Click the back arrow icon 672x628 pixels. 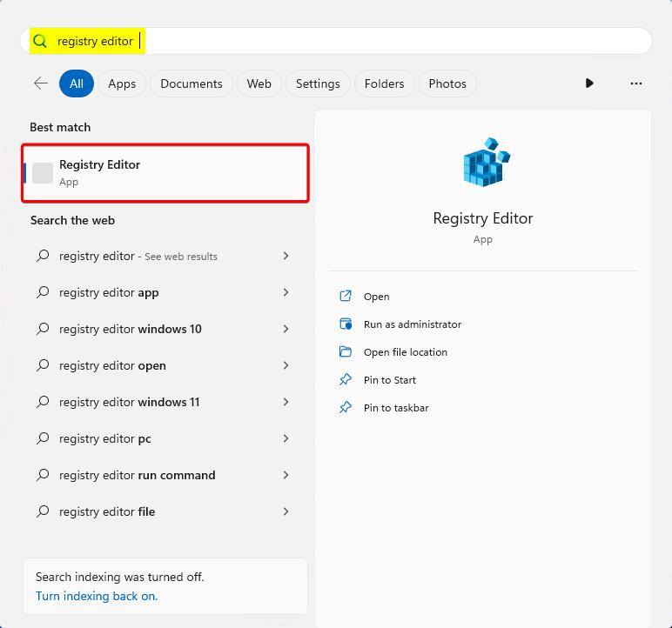[41, 84]
